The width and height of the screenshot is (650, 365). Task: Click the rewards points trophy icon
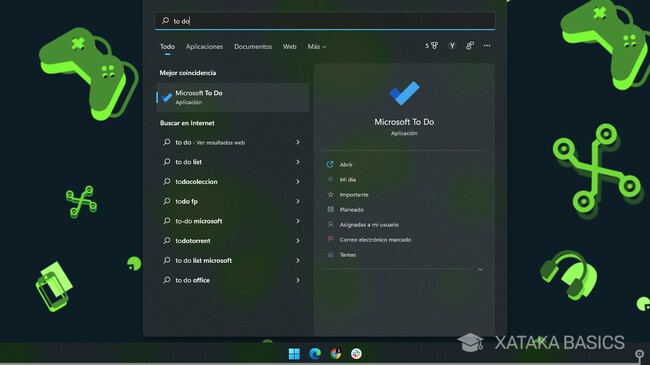click(x=432, y=46)
